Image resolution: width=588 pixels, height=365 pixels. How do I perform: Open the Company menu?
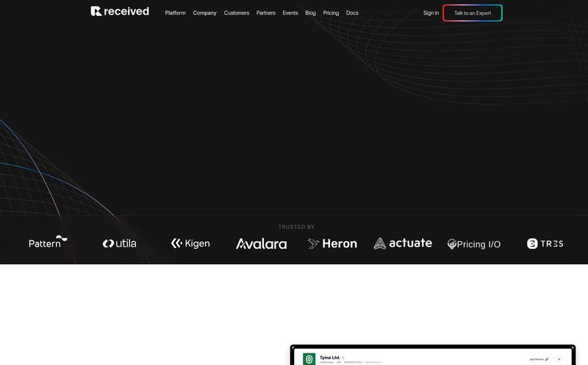click(204, 13)
